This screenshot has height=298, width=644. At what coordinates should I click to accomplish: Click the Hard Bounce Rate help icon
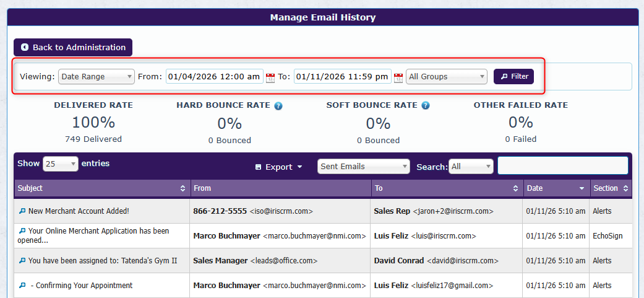pyautogui.click(x=278, y=106)
